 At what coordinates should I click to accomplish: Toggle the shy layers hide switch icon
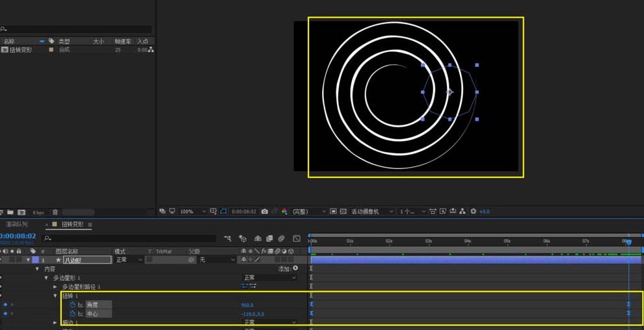pos(258,238)
